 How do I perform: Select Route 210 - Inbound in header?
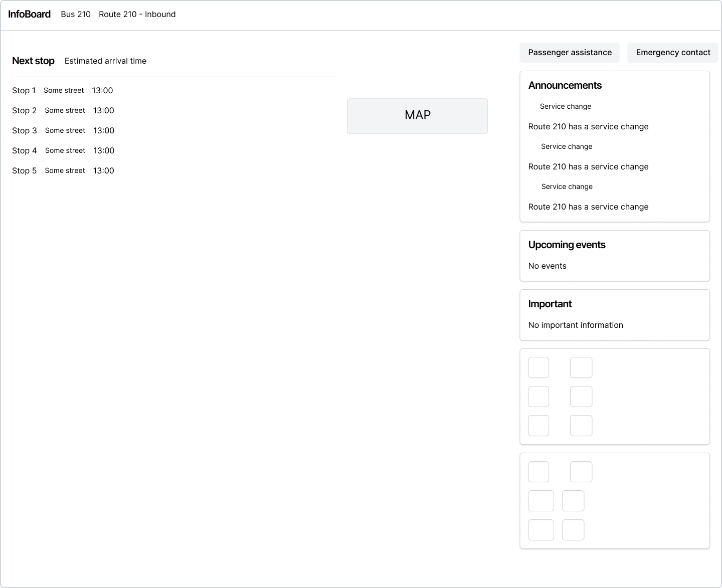click(137, 14)
